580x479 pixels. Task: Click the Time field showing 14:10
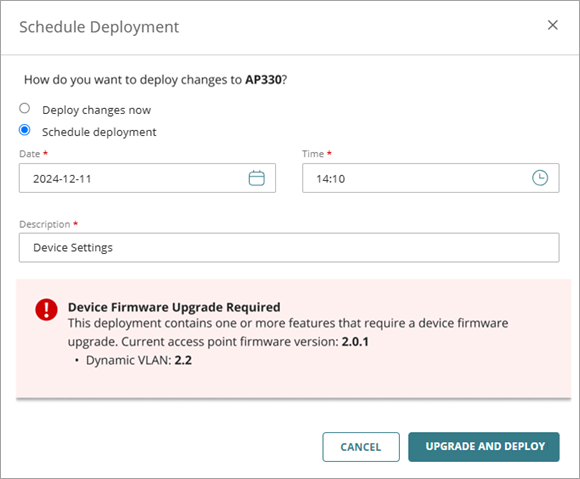[x=431, y=178]
